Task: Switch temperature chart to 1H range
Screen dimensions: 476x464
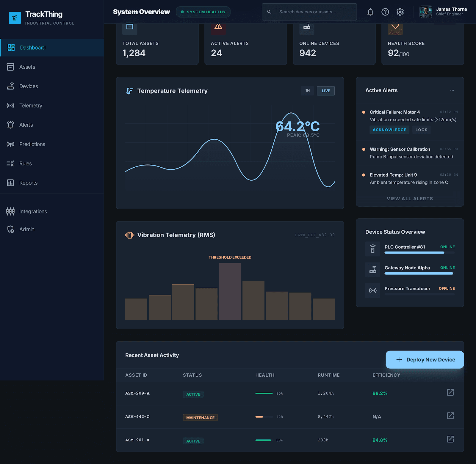Action: pos(307,91)
